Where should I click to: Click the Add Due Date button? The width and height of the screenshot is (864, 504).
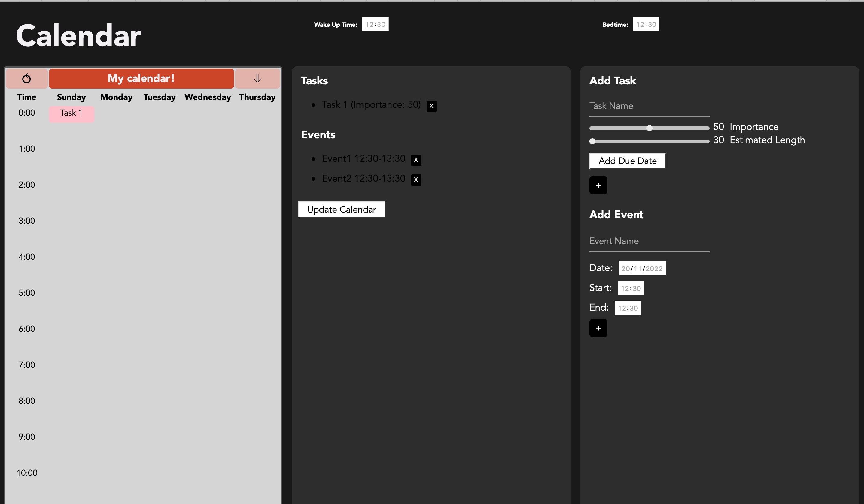pyautogui.click(x=627, y=161)
